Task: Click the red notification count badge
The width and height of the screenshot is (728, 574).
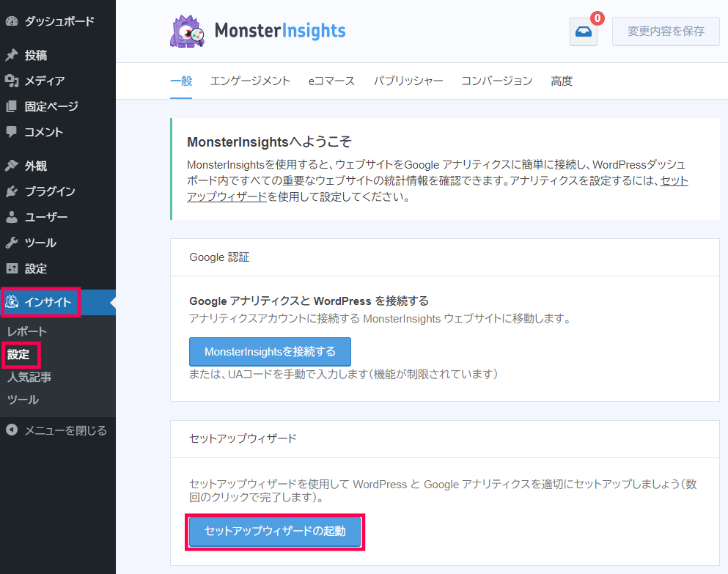Action: coord(597,18)
